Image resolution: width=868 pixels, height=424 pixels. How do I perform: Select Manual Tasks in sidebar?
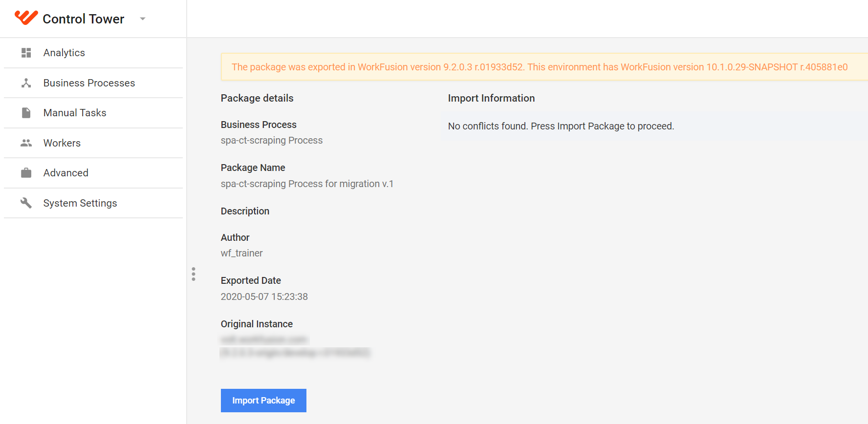93,113
